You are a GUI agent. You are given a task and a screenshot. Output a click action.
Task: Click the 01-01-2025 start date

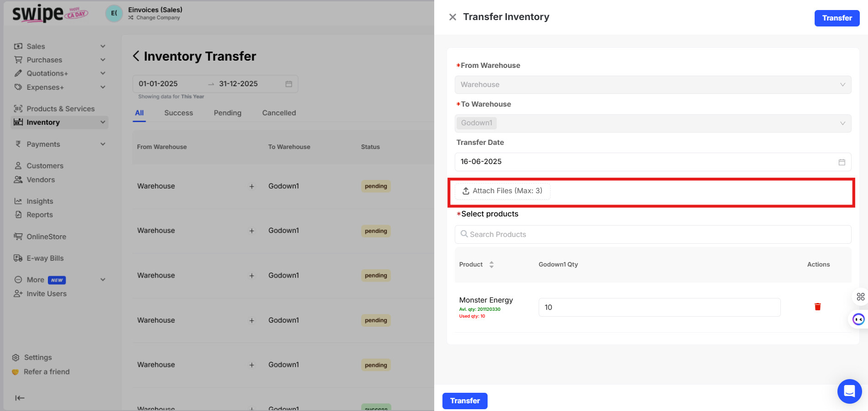tap(158, 84)
